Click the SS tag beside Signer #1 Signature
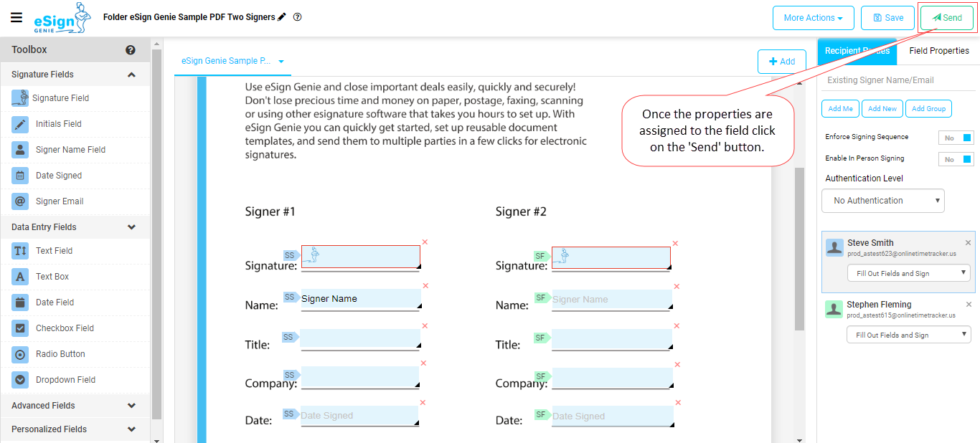The height and width of the screenshot is (443, 980). tap(291, 255)
